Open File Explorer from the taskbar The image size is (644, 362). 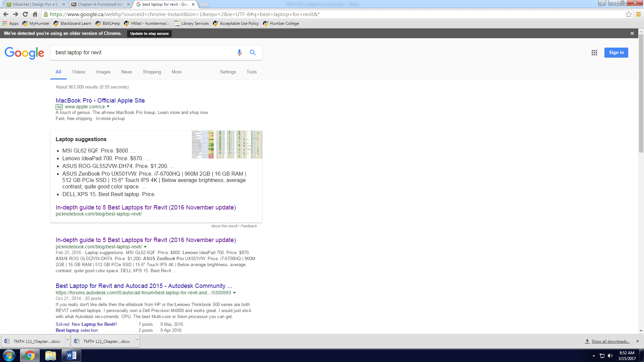(50, 355)
